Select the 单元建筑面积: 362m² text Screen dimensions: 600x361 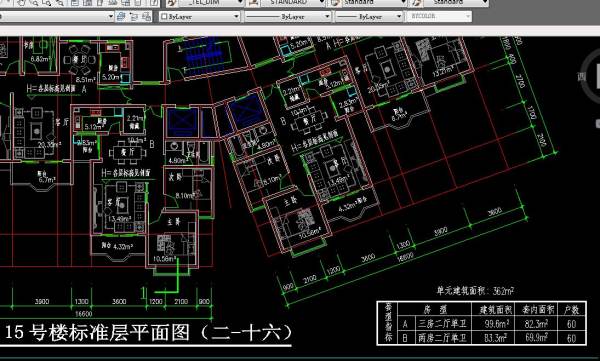click(475, 291)
